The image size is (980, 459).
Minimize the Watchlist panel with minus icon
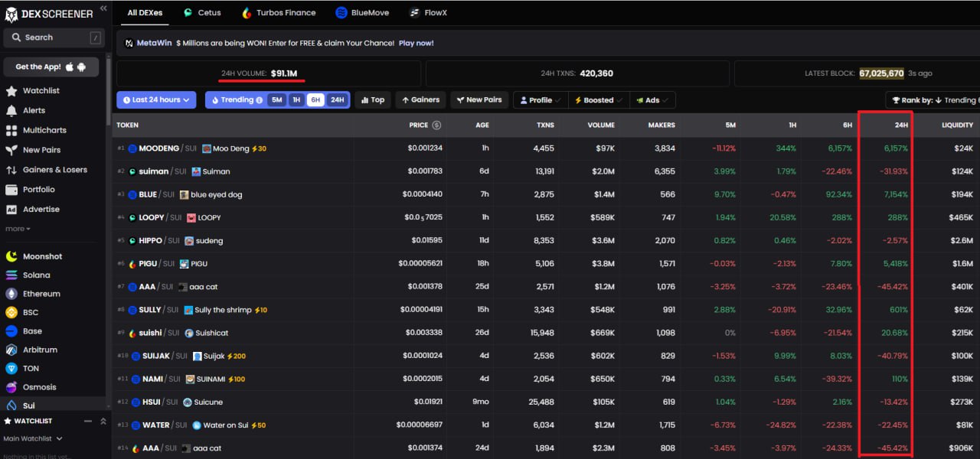[87, 422]
